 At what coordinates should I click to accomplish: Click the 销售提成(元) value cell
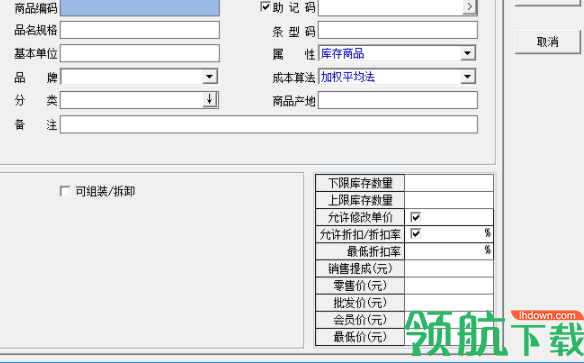449,268
